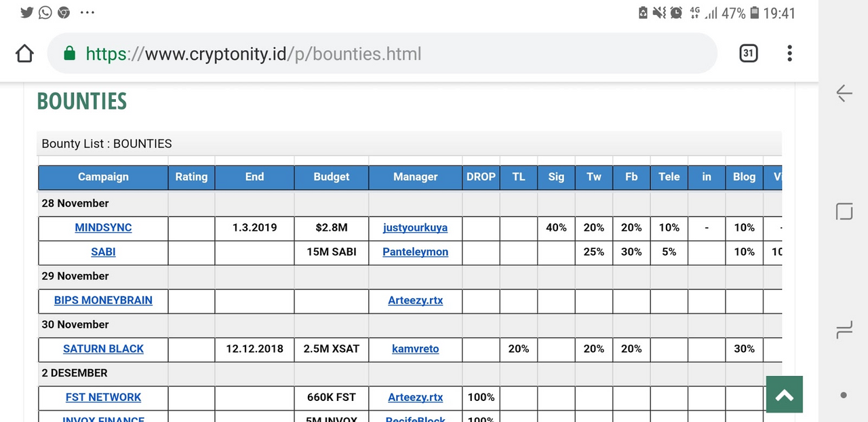Click the Tw column header
The height and width of the screenshot is (422, 868).
pos(594,177)
